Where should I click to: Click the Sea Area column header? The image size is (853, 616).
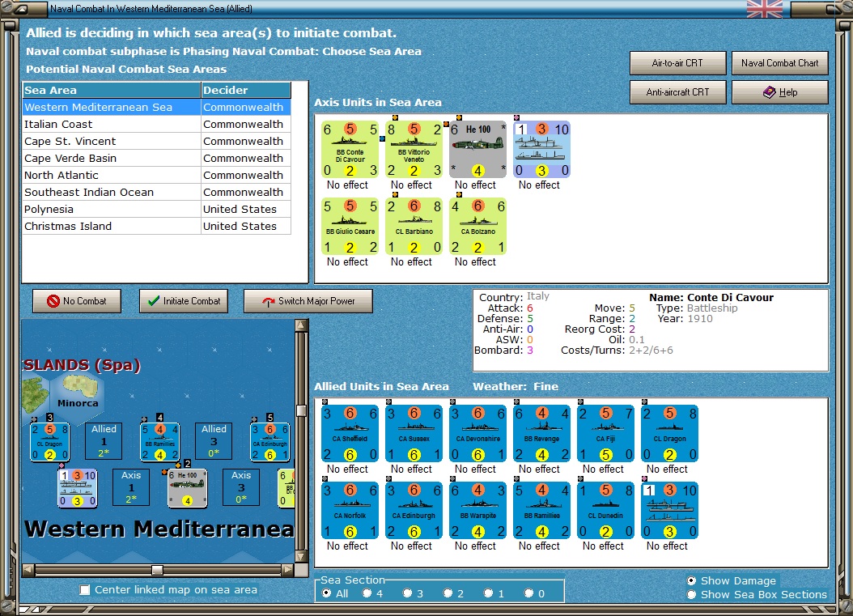[x=112, y=91]
